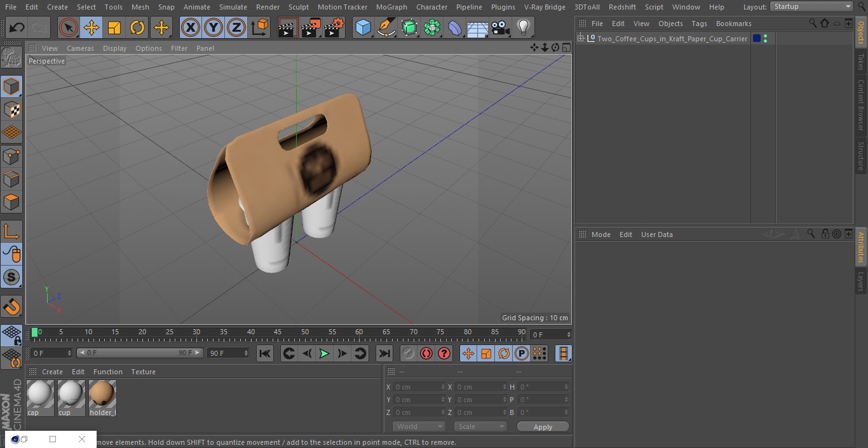Select the Live Selection tool
This screenshot has height=448, width=868.
(x=69, y=27)
